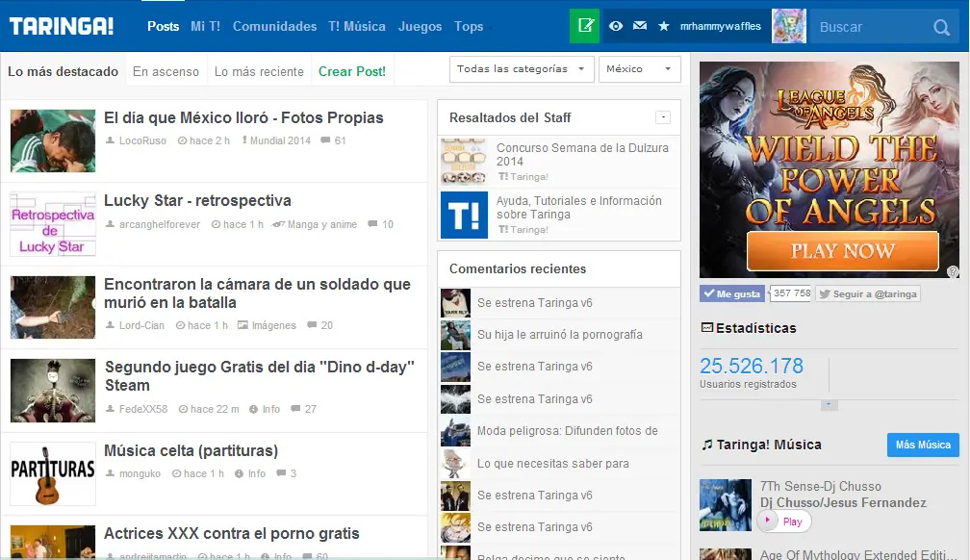Open the México country dropdown

(640, 69)
